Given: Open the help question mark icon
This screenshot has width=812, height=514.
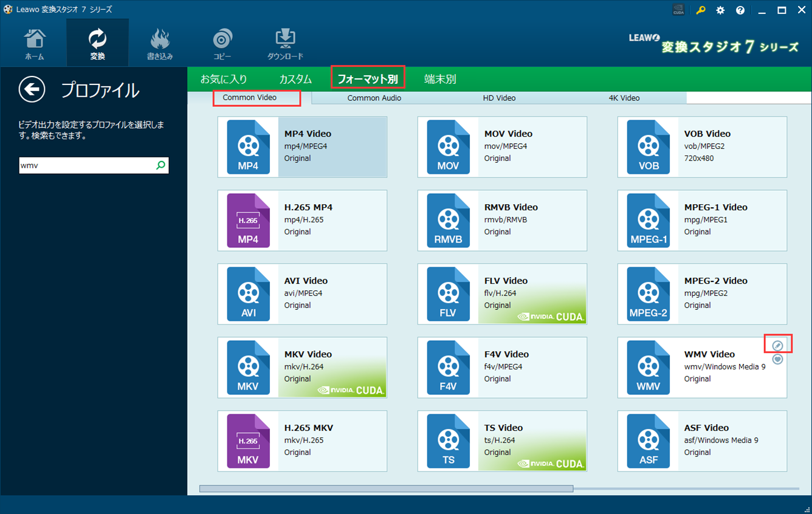Looking at the screenshot, I should click(740, 10).
